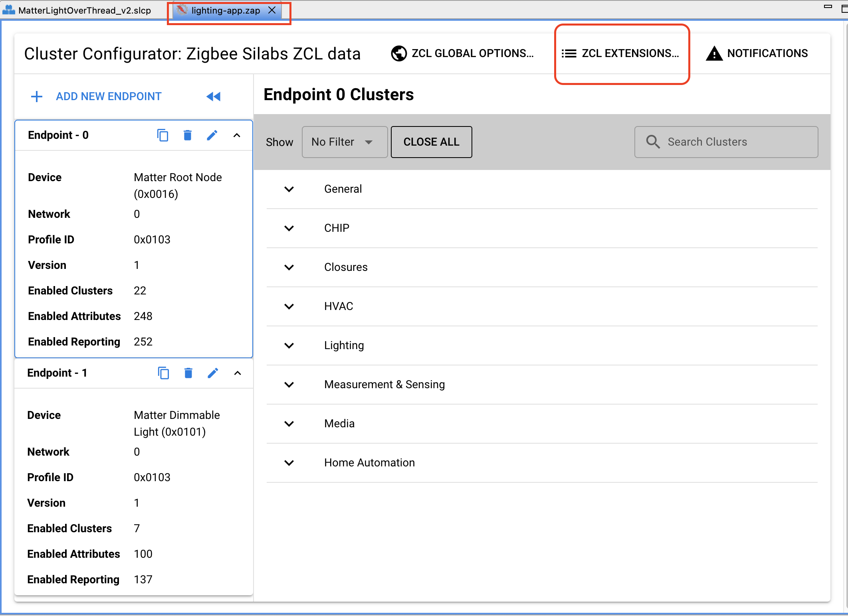Viewport: 848px width, 616px height.
Task: Duplicate Endpoint - 1 using copy icon
Action: [x=163, y=373]
